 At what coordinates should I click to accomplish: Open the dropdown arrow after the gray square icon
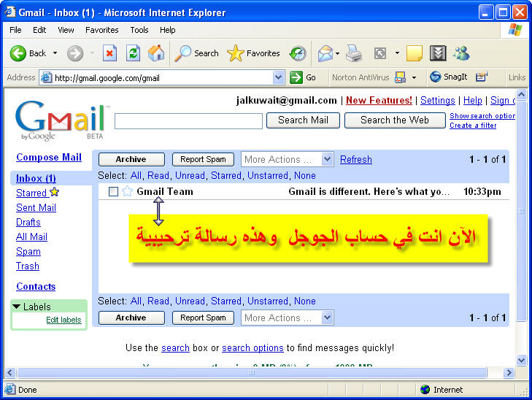tap(397, 53)
